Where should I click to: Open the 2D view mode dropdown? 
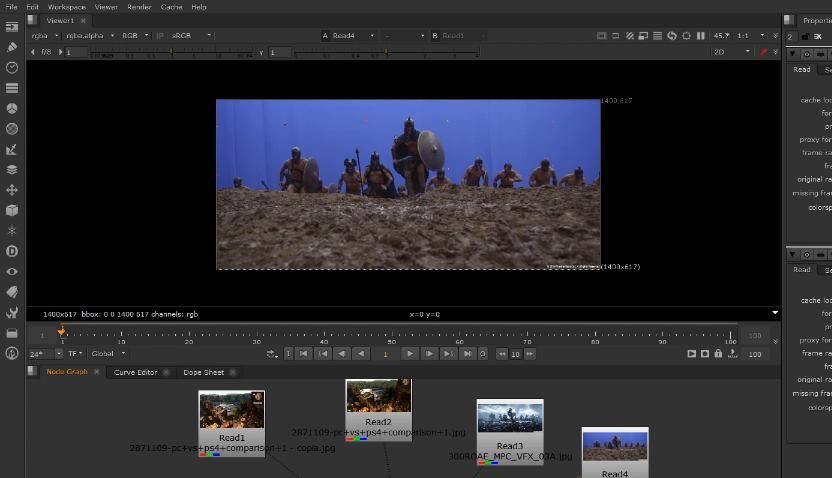(x=732, y=52)
